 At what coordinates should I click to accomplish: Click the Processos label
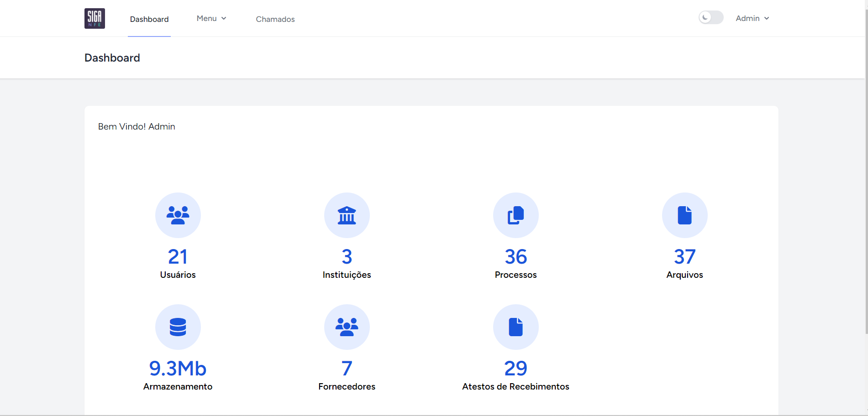[x=516, y=275]
